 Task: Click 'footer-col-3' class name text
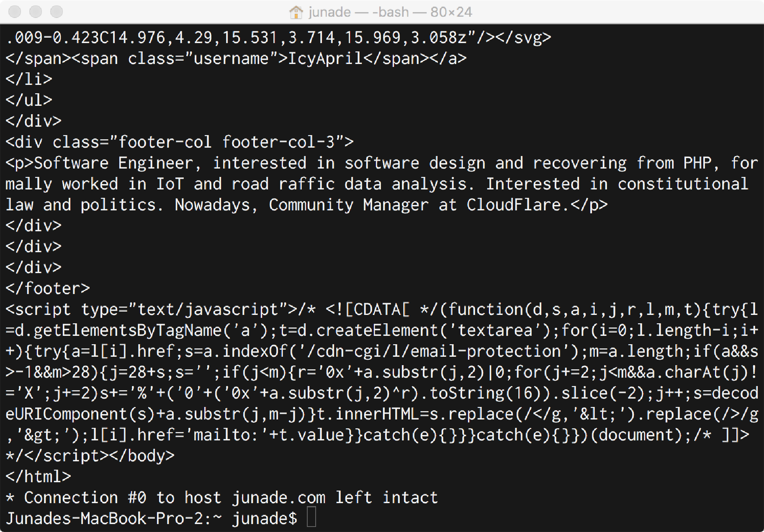pos(278,142)
